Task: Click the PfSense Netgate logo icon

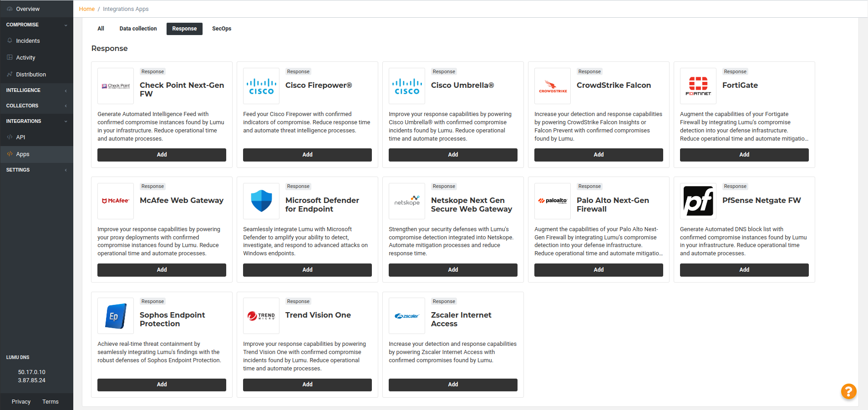Action: [698, 201]
